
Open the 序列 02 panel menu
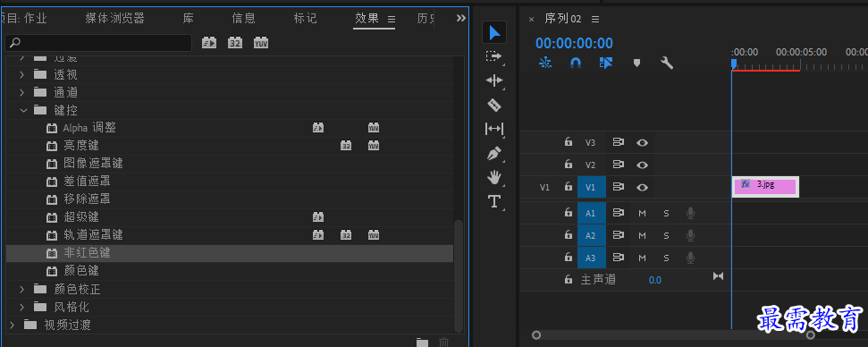click(x=595, y=19)
